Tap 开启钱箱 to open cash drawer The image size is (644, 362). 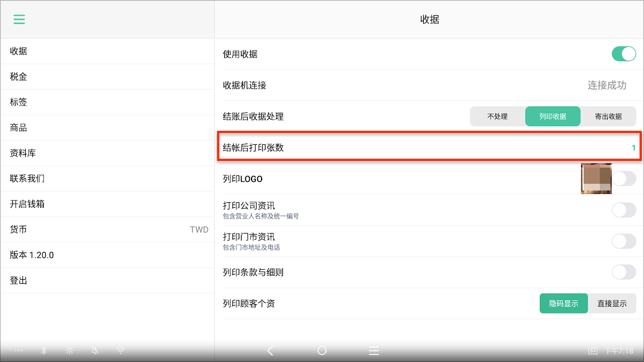107,204
